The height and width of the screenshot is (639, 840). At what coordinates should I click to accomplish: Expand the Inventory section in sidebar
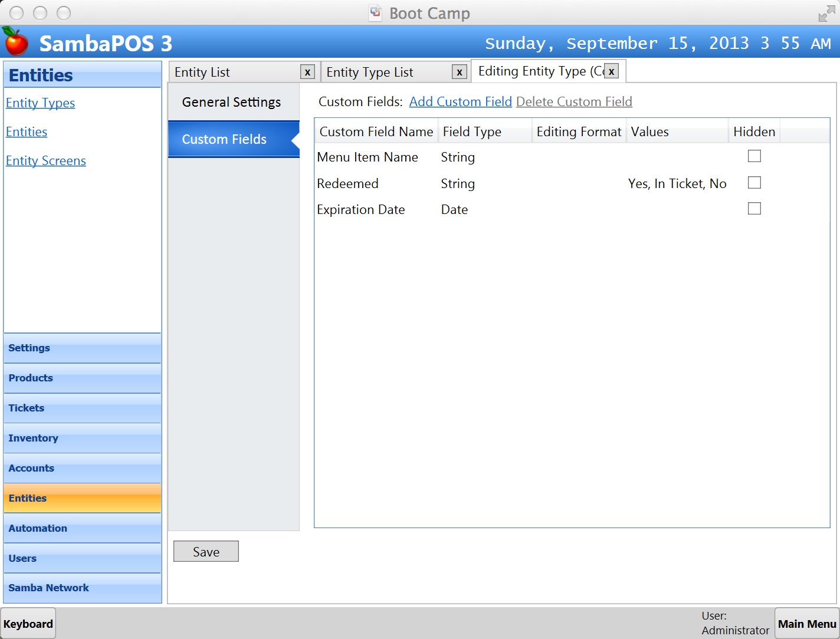(x=33, y=438)
